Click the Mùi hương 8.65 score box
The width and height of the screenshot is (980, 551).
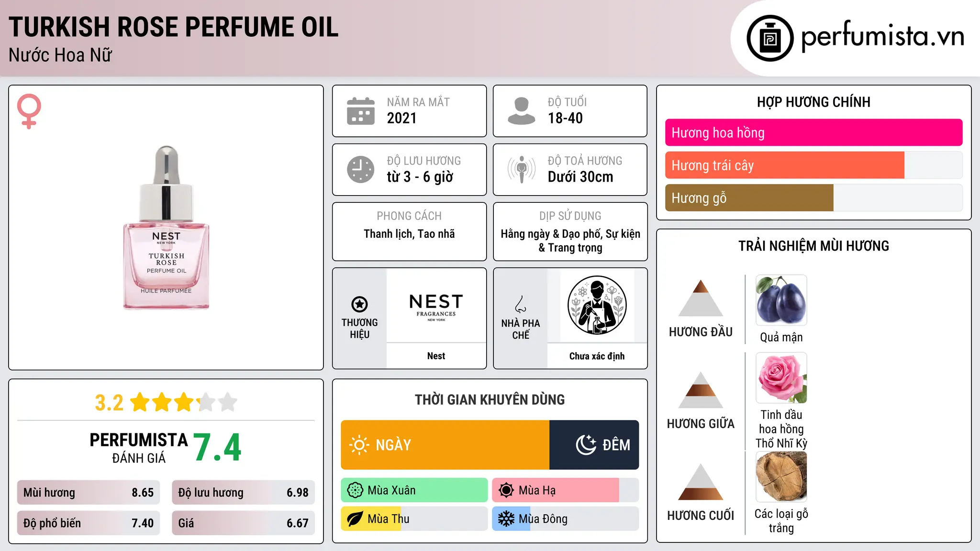[89, 492]
